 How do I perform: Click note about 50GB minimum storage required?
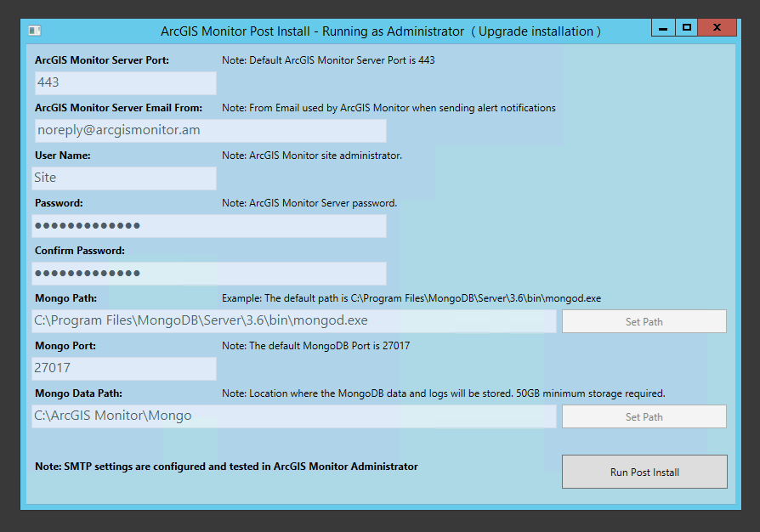coord(444,393)
